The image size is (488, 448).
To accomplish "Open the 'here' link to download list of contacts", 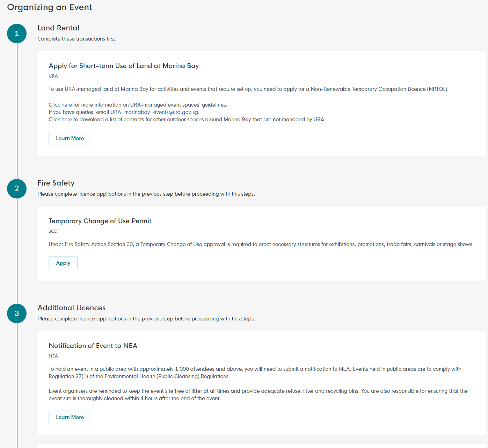I will click(67, 120).
